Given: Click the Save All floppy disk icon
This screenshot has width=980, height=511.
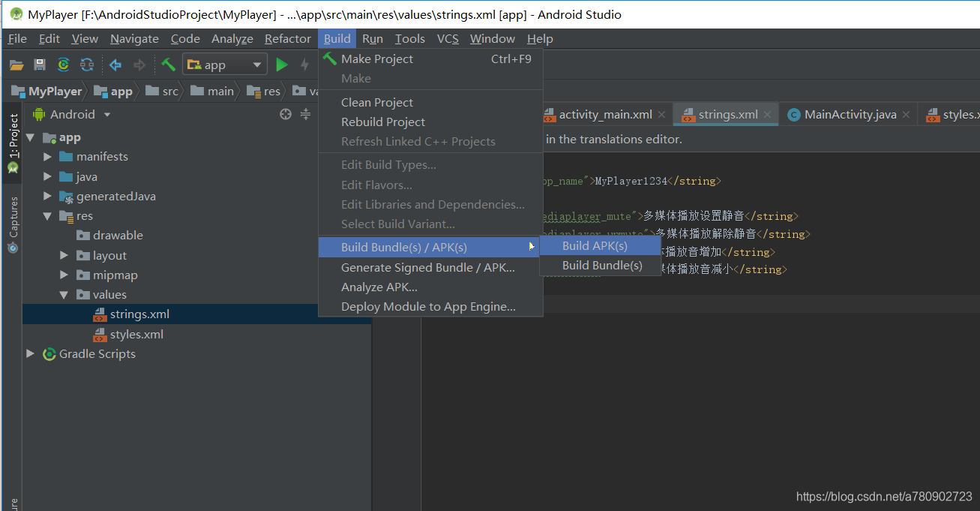Looking at the screenshot, I should [40, 65].
